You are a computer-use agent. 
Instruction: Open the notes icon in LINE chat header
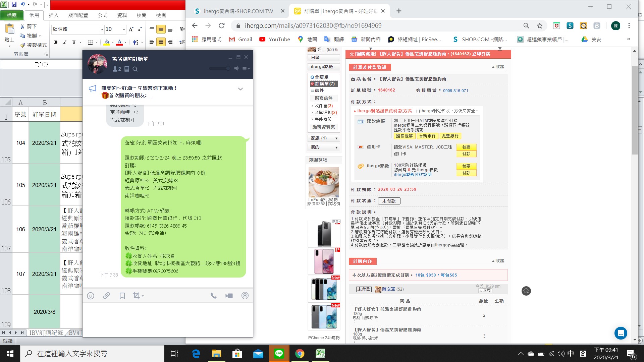pyautogui.click(x=127, y=69)
